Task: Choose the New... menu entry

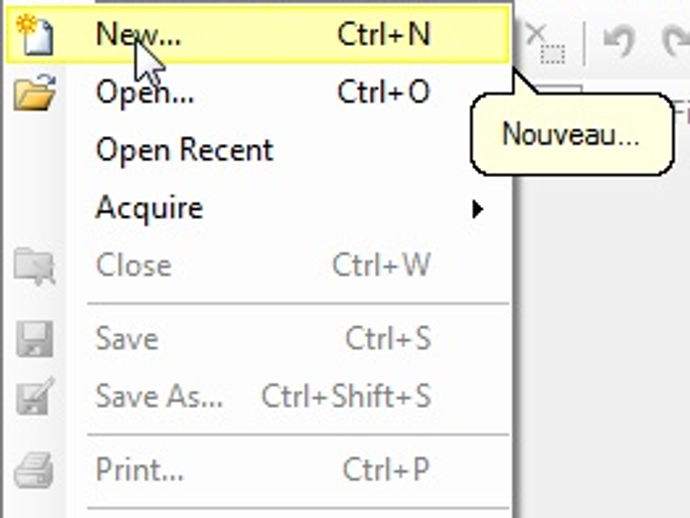Action: [258, 35]
